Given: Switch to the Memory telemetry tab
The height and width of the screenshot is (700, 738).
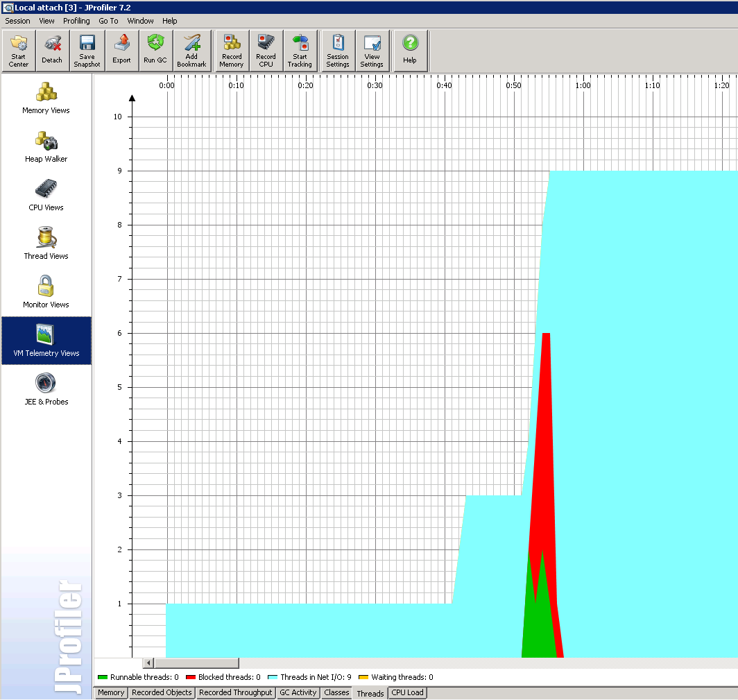Looking at the screenshot, I should pos(111,692).
